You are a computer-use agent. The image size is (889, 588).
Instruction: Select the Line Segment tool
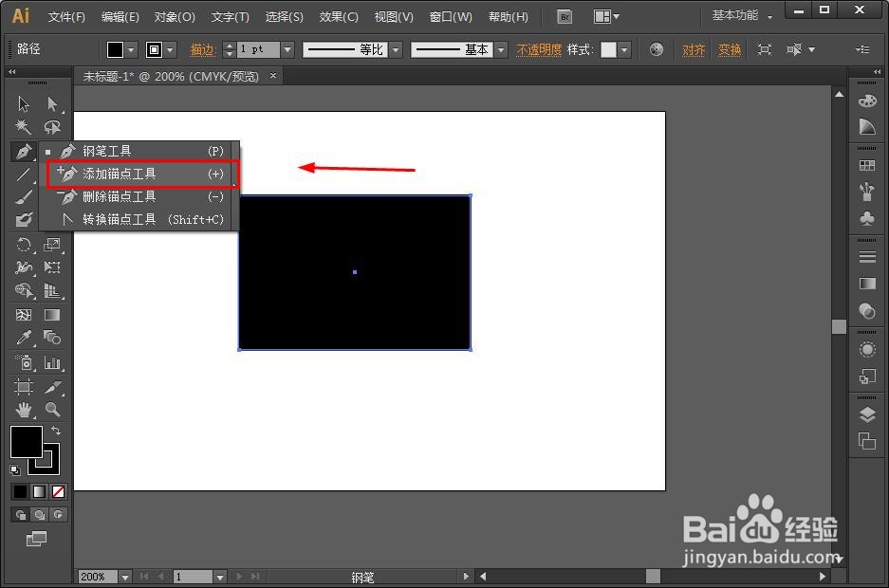pyautogui.click(x=24, y=175)
